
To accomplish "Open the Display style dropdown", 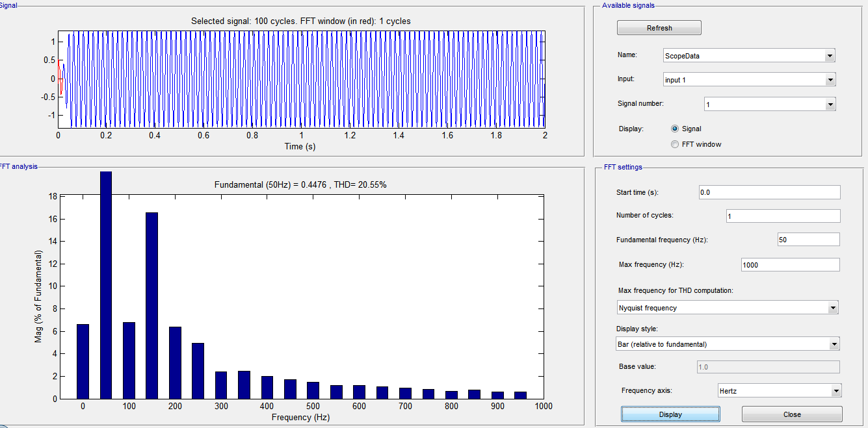I will 727,344.
